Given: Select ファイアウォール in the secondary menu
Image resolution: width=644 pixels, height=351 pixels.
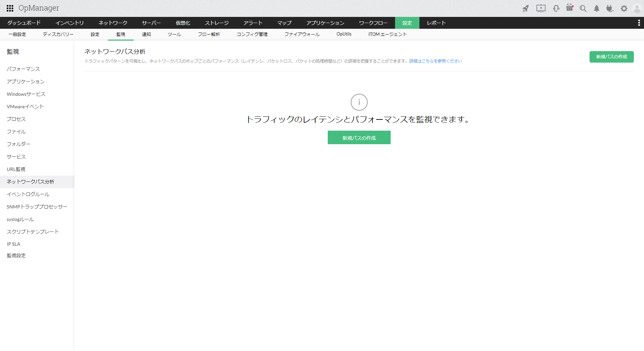Looking at the screenshot, I should pyautogui.click(x=302, y=34).
